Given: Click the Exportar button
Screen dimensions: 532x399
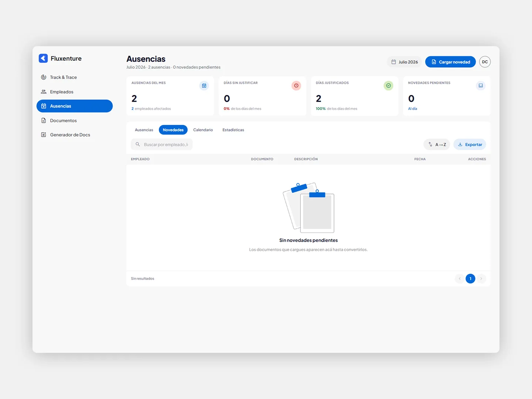Looking at the screenshot, I should click(470, 144).
